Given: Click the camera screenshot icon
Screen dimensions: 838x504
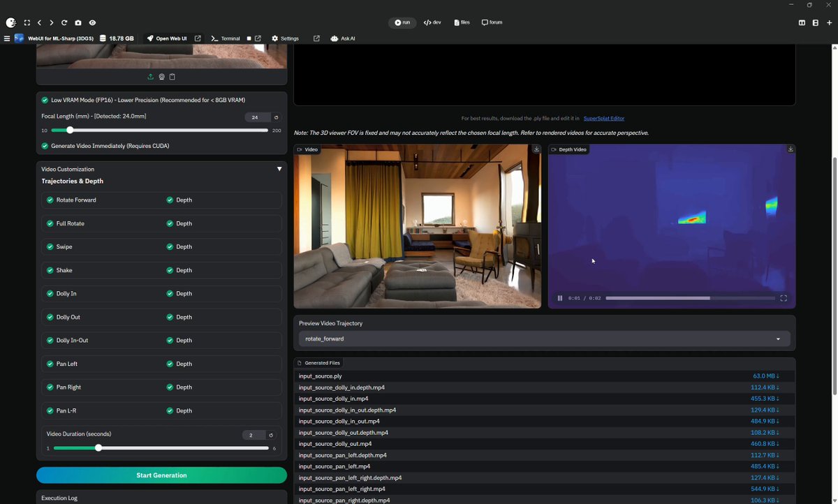Looking at the screenshot, I should [78, 22].
